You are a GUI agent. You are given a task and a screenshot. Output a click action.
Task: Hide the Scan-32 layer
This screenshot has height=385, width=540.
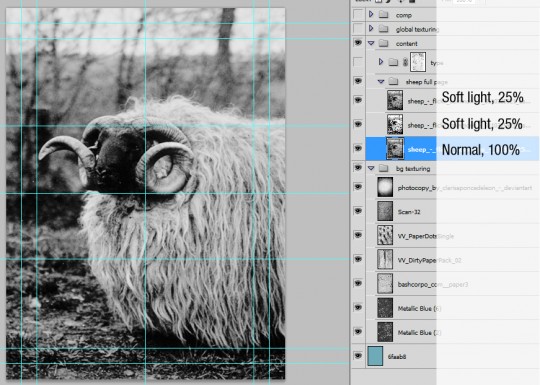358,211
